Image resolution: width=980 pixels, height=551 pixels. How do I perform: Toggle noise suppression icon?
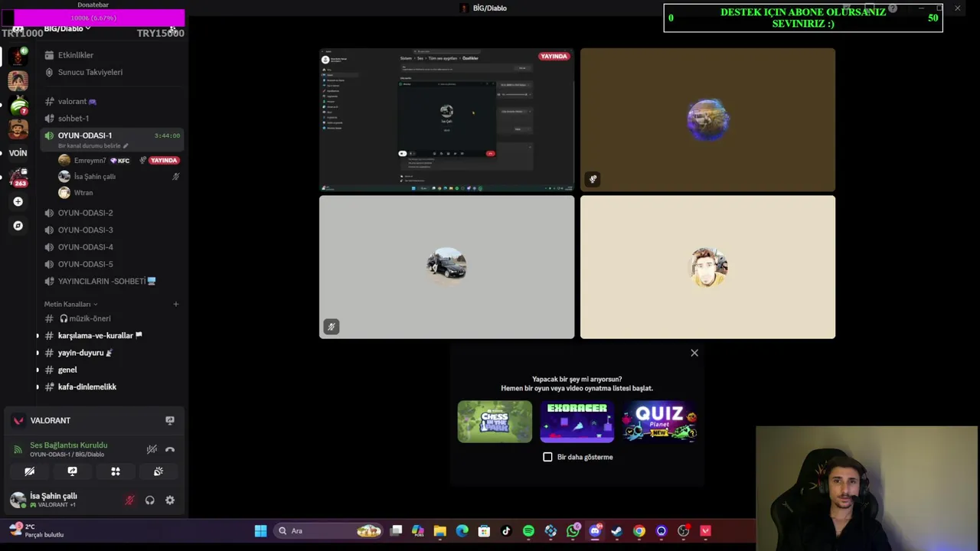152,449
